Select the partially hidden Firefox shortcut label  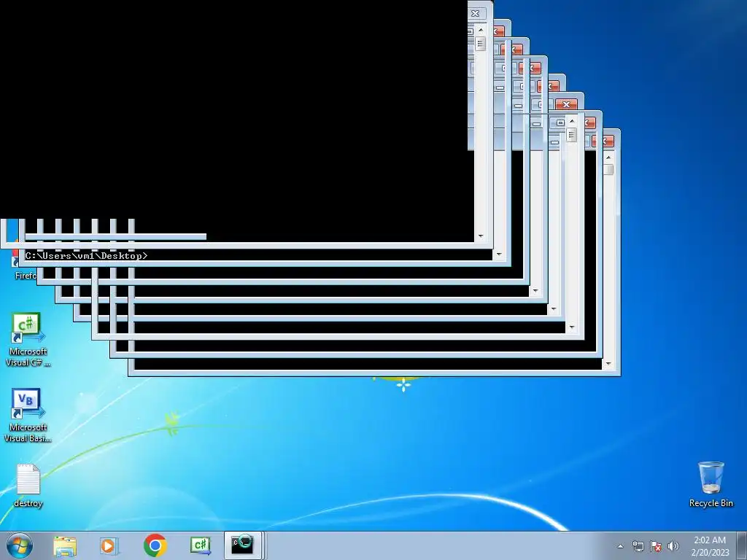[x=26, y=276]
